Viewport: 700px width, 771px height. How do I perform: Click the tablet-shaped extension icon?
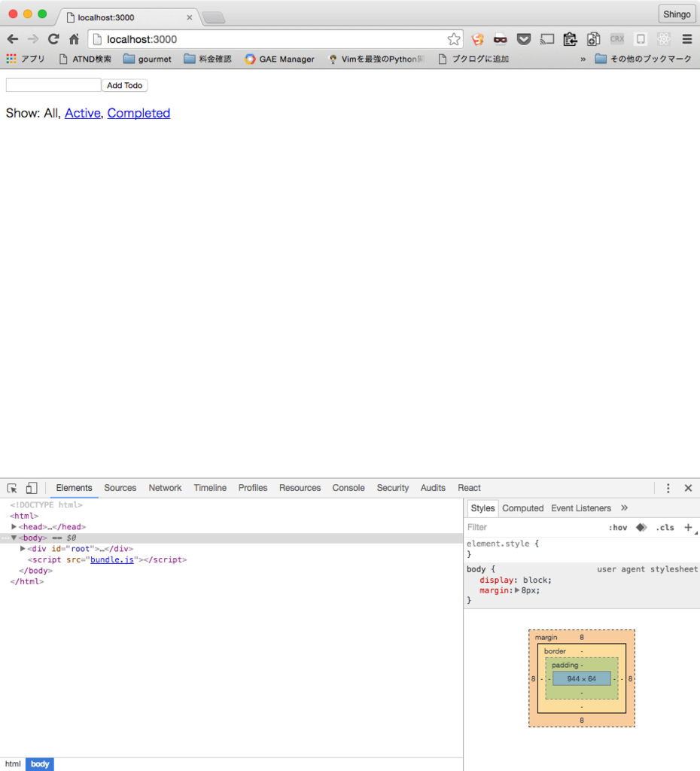pyautogui.click(x=641, y=39)
